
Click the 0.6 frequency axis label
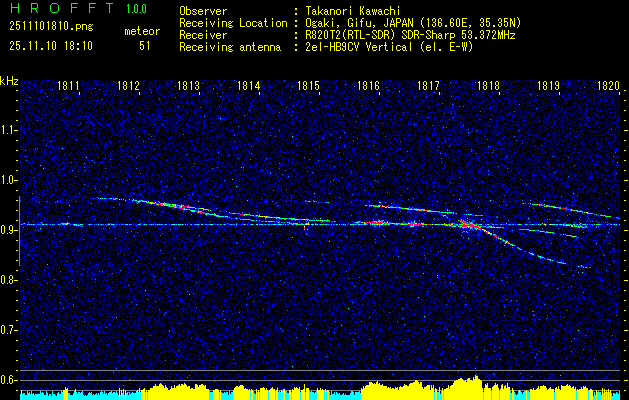(x=10, y=379)
